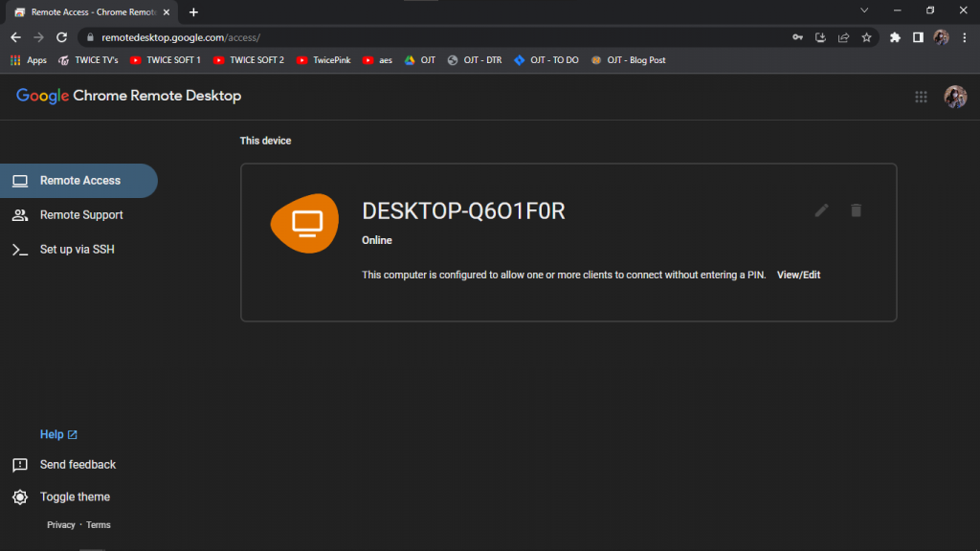Open the Privacy link
This screenshot has width=980, height=551.
tap(60, 525)
